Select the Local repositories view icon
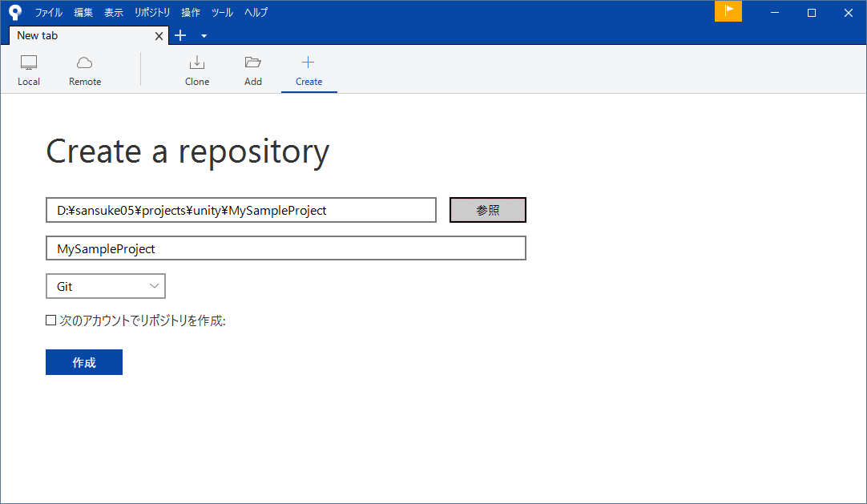867x504 pixels. tap(29, 69)
